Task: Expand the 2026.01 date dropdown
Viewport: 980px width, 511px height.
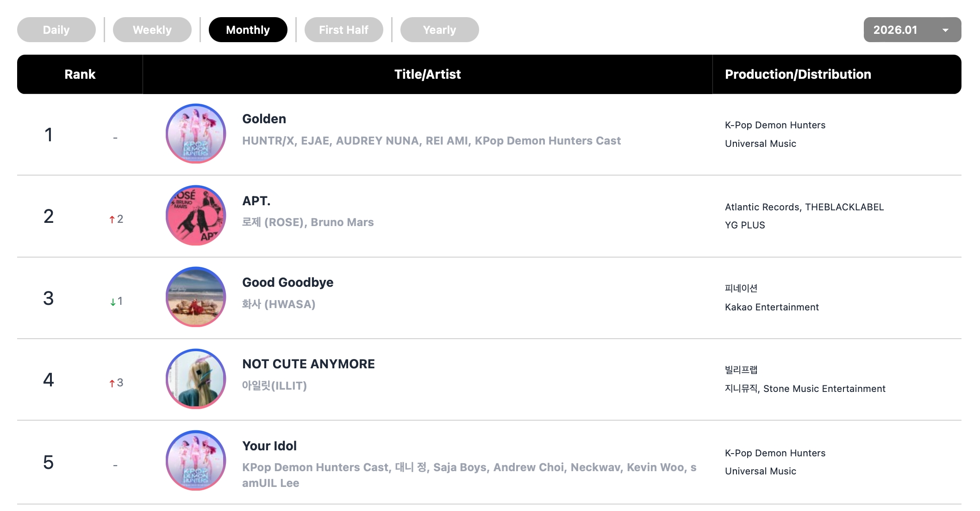Action: [x=912, y=30]
